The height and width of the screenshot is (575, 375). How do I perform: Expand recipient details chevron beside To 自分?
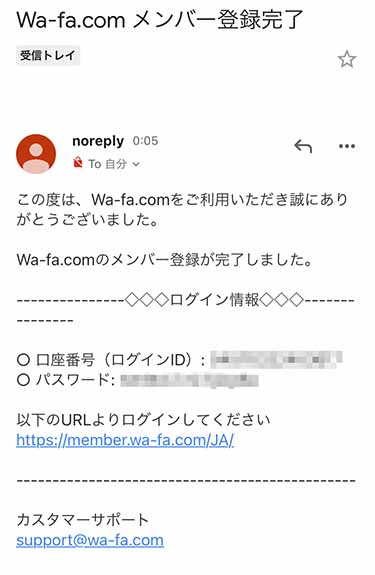pyautogui.click(x=136, y=164)
